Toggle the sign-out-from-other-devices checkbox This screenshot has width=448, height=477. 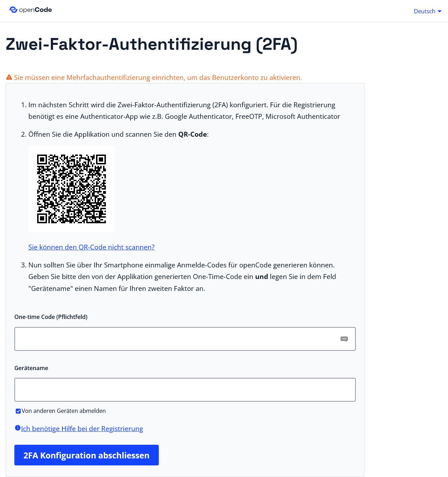18,411
